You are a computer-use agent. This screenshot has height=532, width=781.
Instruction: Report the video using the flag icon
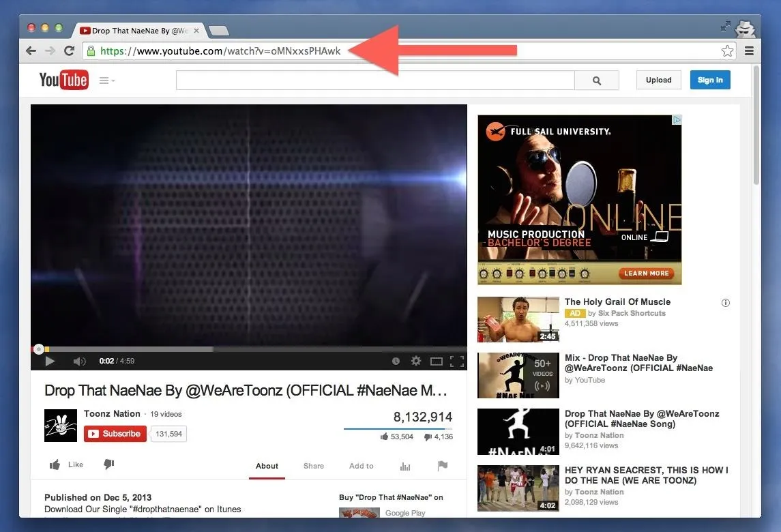tap(442, 466)
